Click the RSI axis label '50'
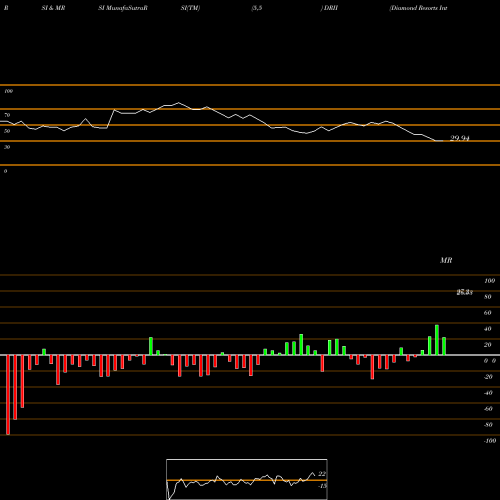This screenshot has width=500, height=500. coord(7,131)
